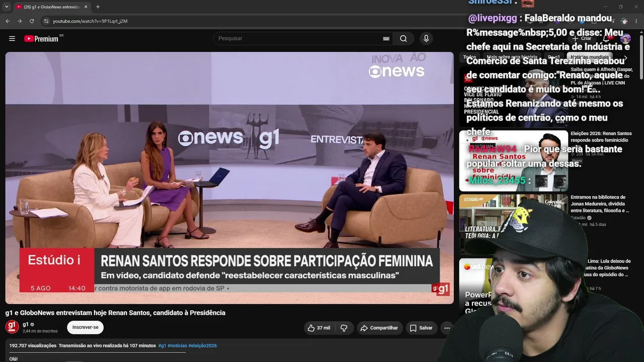Click the #eleição2026 hashtag
The image size is (644, 362).
click(x=202, y=346)
